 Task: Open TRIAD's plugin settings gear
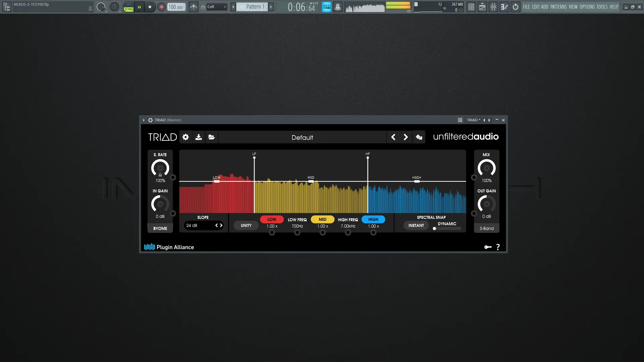click(185, 137)
